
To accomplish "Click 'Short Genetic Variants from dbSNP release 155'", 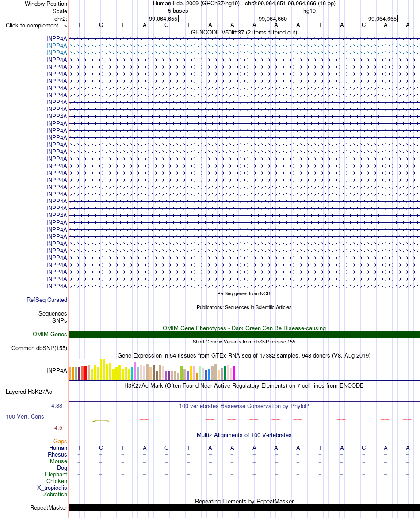I will click(x=244, y=342).
